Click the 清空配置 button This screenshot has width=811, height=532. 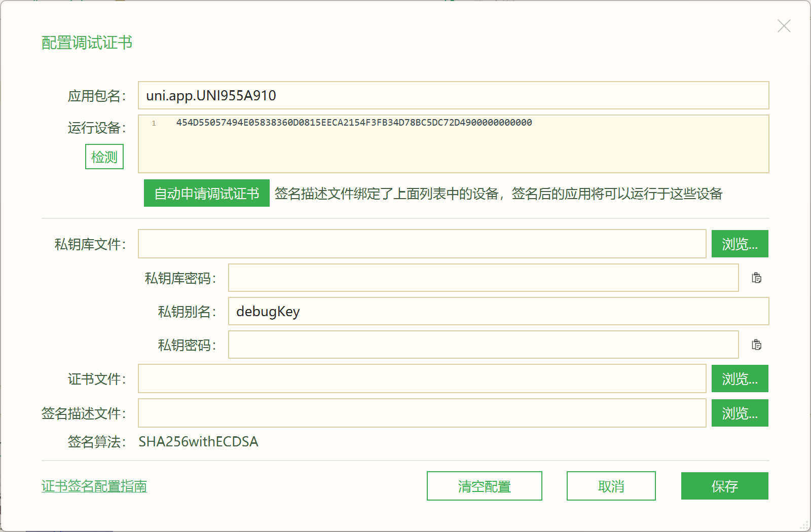484,486
